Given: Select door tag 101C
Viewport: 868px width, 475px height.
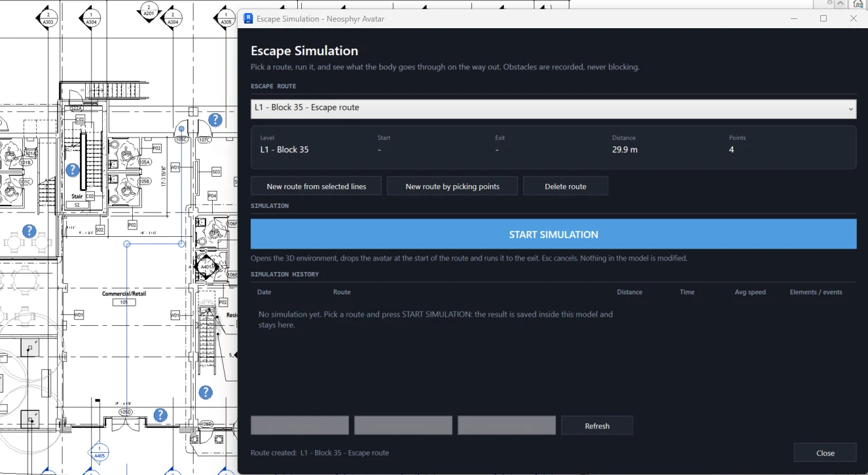Looking at the screenshot, I should coord(26,181).
